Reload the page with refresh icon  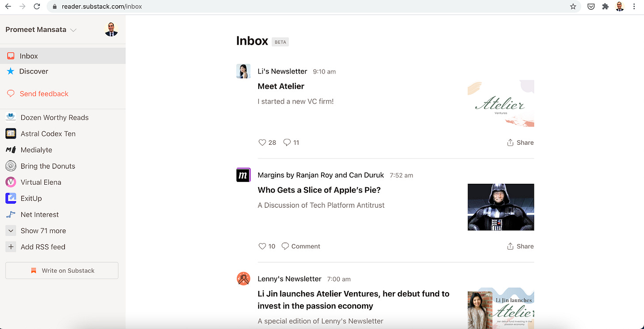coord(37,7)
